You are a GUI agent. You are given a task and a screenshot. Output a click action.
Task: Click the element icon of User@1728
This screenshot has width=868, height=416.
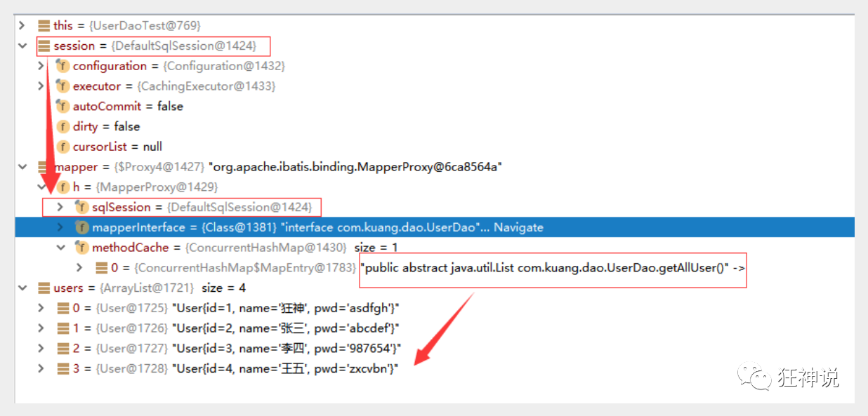tap(63, 368)
